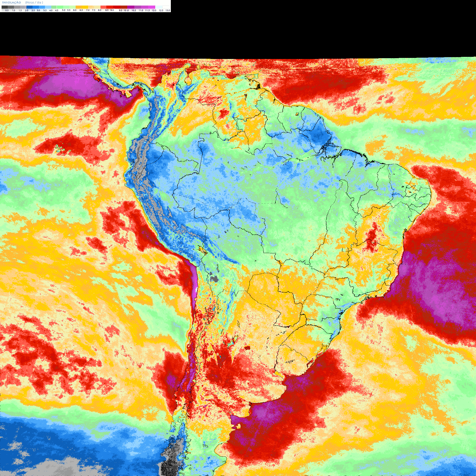The image size is (476, 476).
Task: Click the 7.5 legend value
Action: (x=94, y=10)
